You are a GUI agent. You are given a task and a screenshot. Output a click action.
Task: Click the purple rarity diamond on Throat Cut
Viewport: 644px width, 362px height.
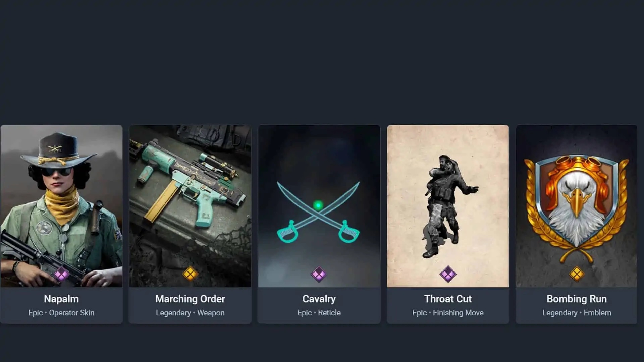(x=448, y=274)
